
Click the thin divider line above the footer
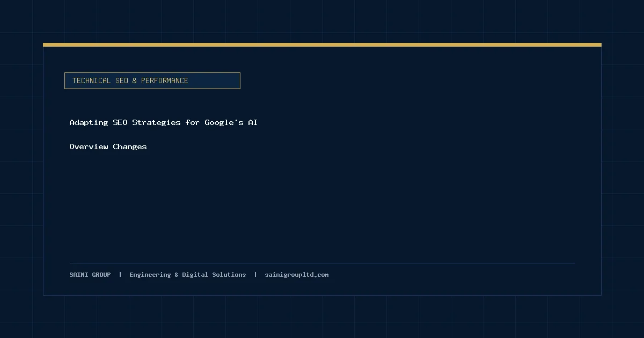(322, 263)
